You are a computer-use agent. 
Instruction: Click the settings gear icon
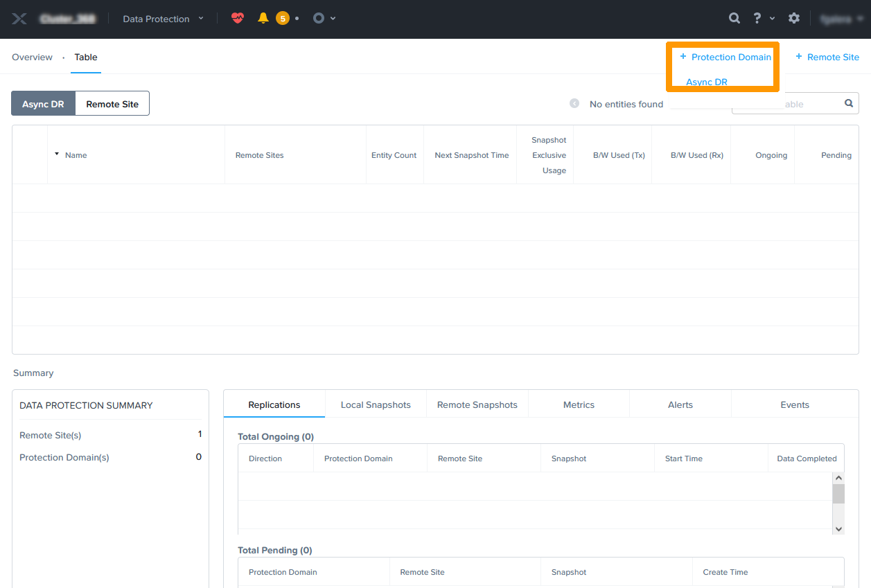(x=794, y=19)
